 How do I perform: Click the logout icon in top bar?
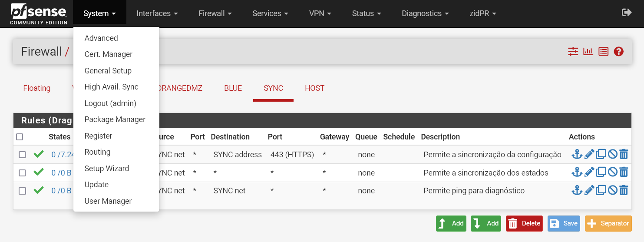click(x=626, y=13)
